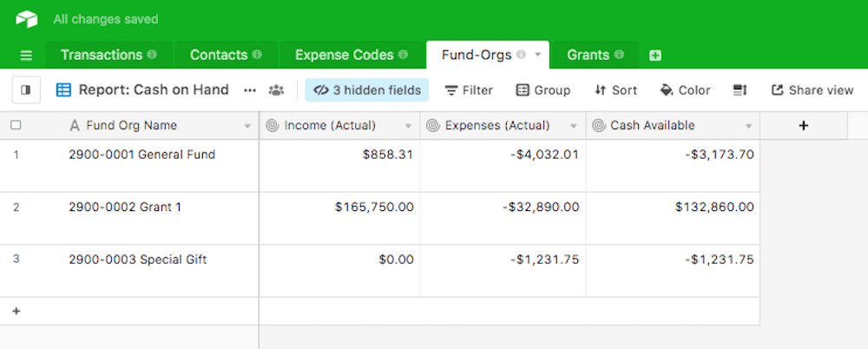Click Share view button
The image size is (868, 349).
pos(812,90)
